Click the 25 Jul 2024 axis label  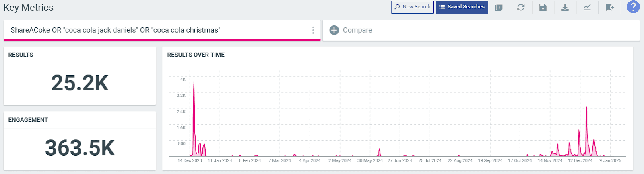[430, 161]
